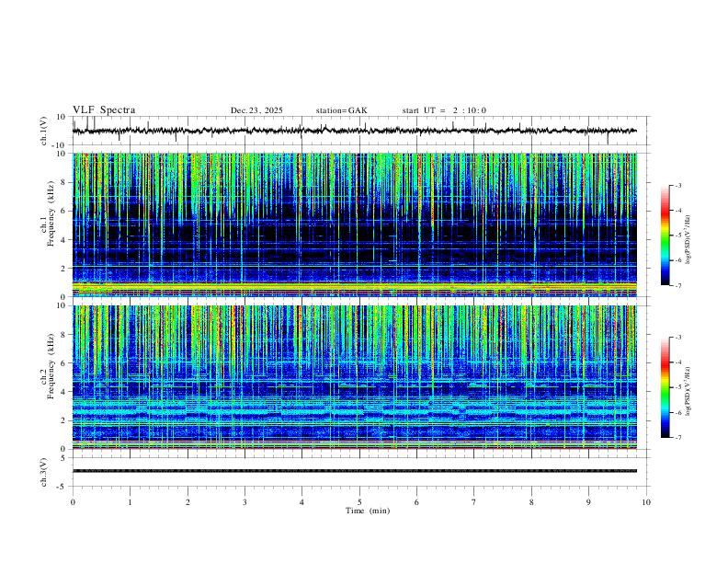Click the ch.2 PSD color scale bar
Screen dimensions: 728x563
point(665,387)
